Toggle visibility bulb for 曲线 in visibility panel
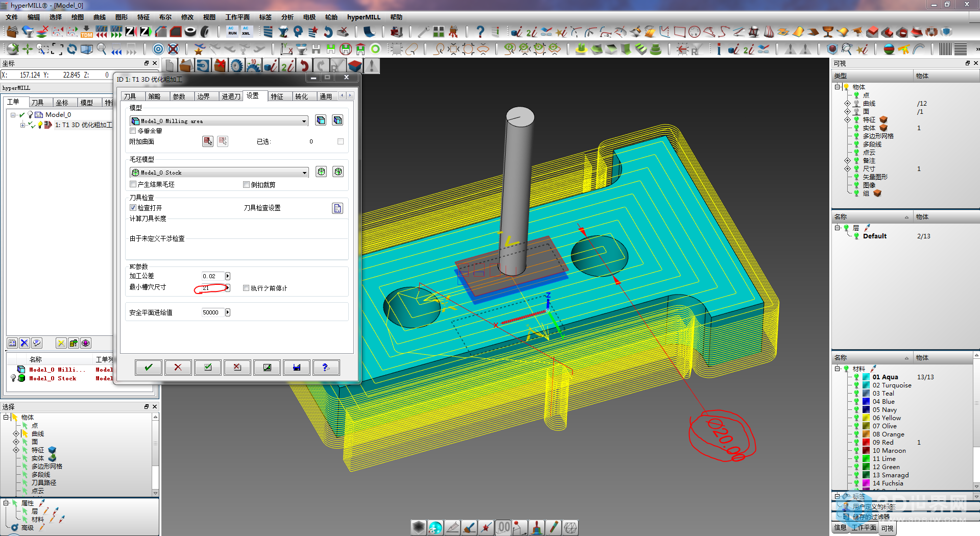The height and width of the screenshot is (536, 980). pyautogui.click(x=856, y=103)
